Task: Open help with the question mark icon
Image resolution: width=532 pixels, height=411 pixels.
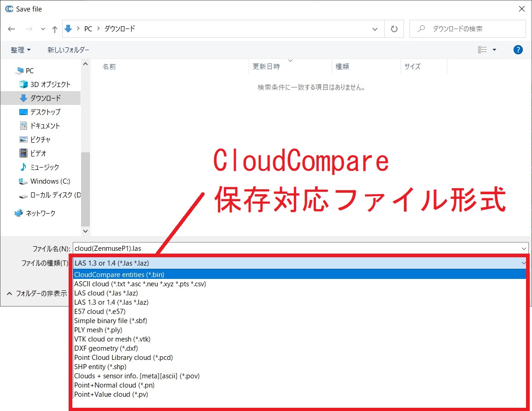Action: tap(518, 50)
